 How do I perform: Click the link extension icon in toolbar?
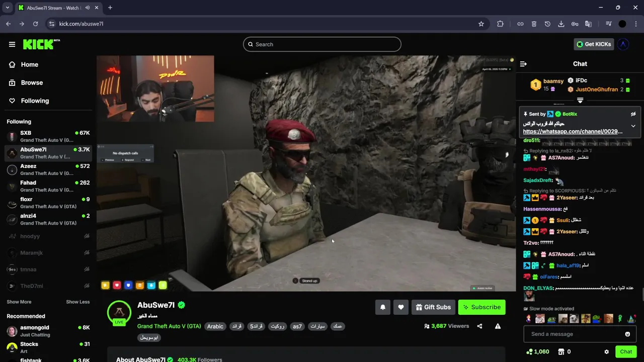(x=520, y=24)
